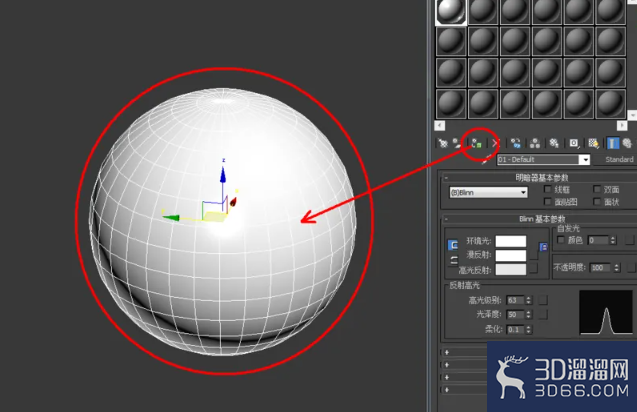Select second sample slot in top row
This screenshot has height=412, width=637.
[483, 11]
